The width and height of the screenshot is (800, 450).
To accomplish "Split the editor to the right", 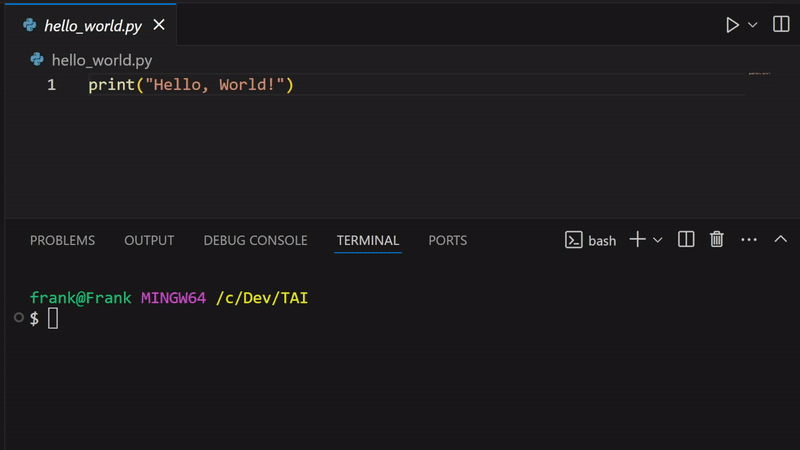I will (x=781, y=24).
